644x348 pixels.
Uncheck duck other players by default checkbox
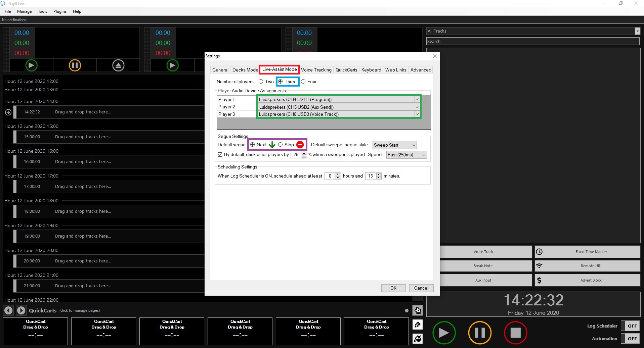(x=220, y=155)
